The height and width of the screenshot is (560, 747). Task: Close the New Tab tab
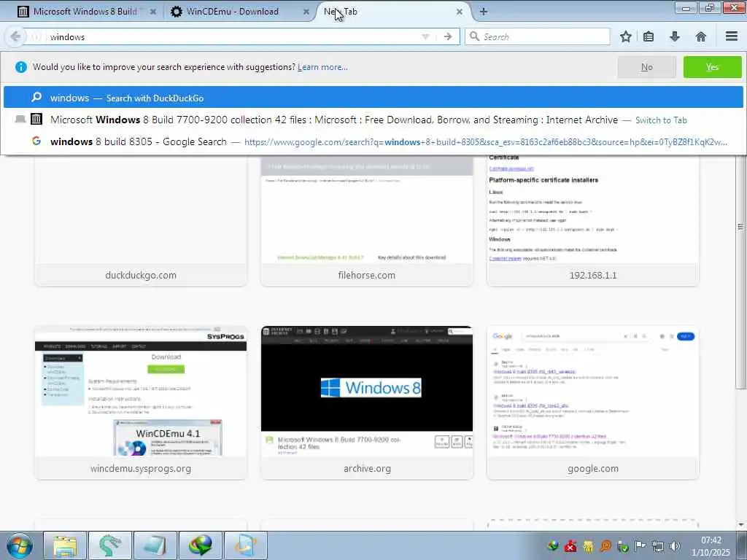tap(460, 12)
